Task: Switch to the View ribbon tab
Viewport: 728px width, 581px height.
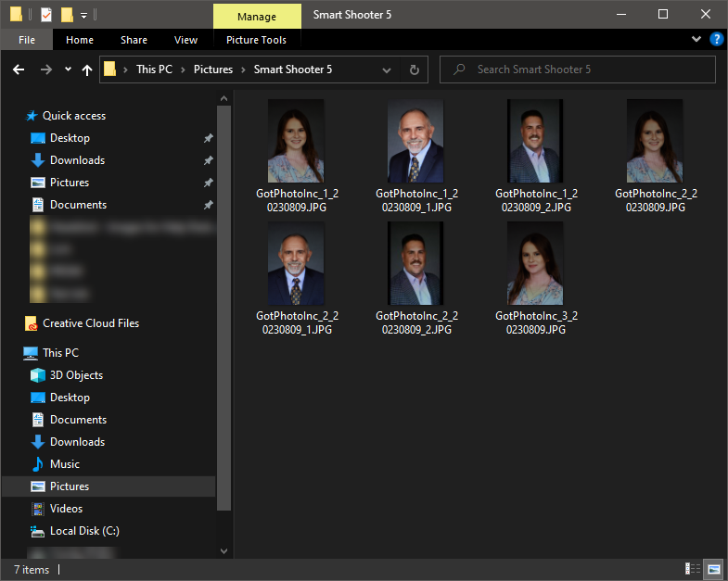Action: [x=185, y=40]
